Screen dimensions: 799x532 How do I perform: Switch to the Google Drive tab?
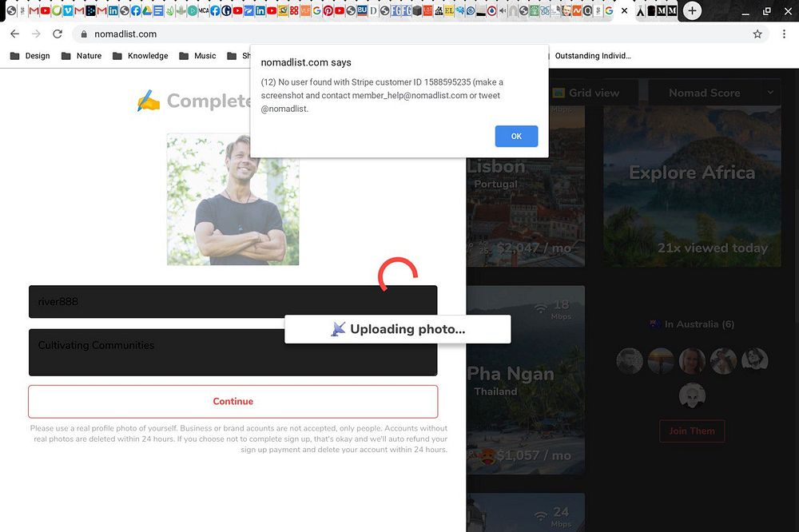(x=147, y=10)
